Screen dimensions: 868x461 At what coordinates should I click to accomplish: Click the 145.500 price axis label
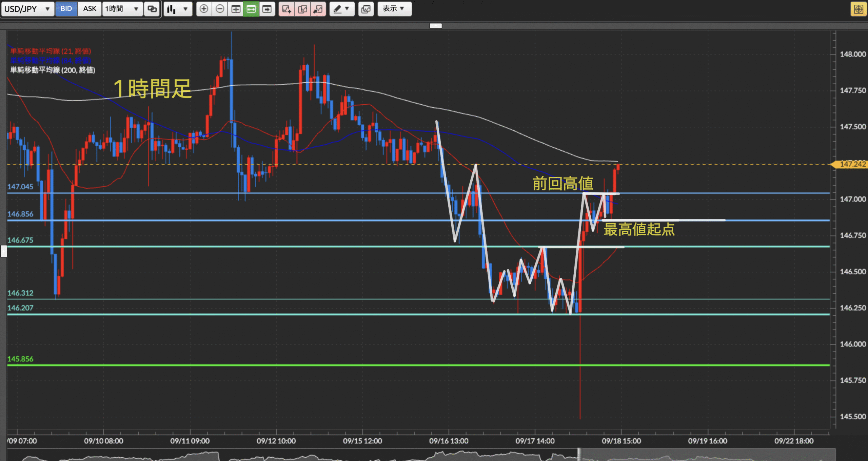coord(853,417)
